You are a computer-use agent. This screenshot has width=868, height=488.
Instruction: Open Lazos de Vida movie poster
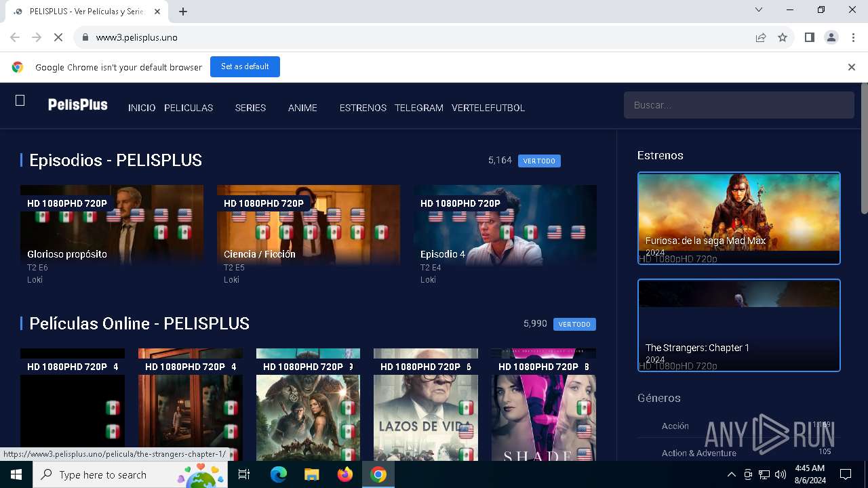tap(426, 405)
